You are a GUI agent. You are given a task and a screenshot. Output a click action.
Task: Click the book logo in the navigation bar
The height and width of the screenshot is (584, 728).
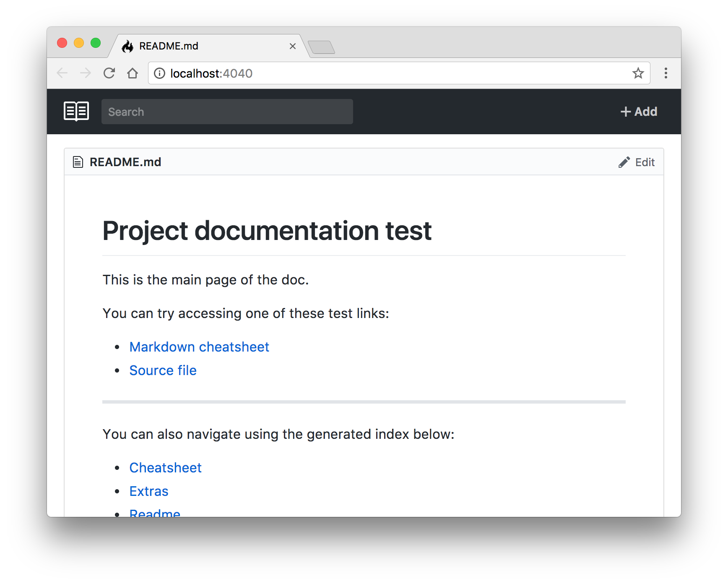[x=76, y=111]
